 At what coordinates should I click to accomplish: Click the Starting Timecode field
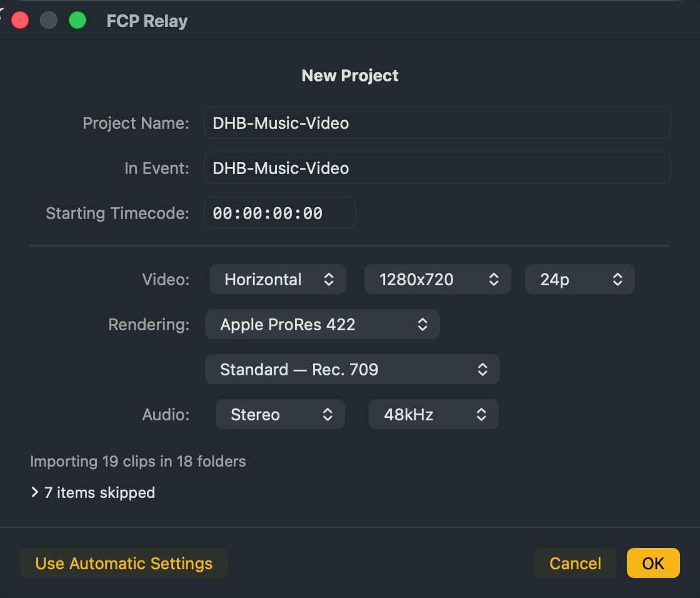(x=280, y=213)
